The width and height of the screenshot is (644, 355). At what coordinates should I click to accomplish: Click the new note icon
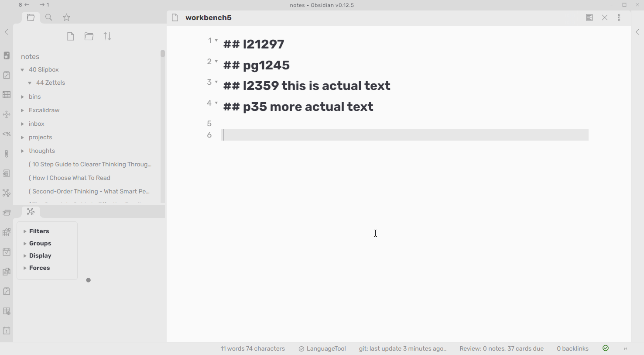click(71, 37)
